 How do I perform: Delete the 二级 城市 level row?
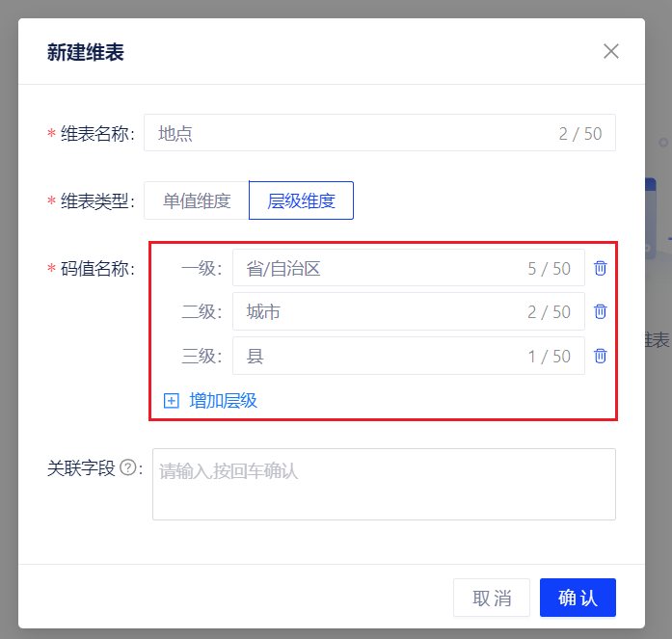[600, 312]
